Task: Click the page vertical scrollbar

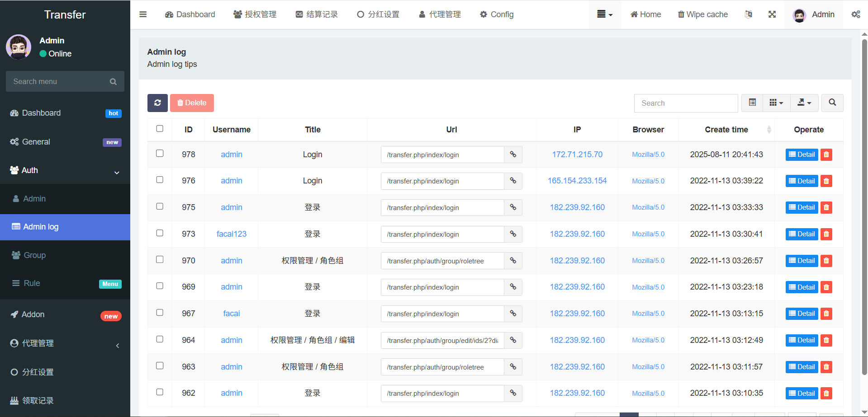Action: click(864, 207)
